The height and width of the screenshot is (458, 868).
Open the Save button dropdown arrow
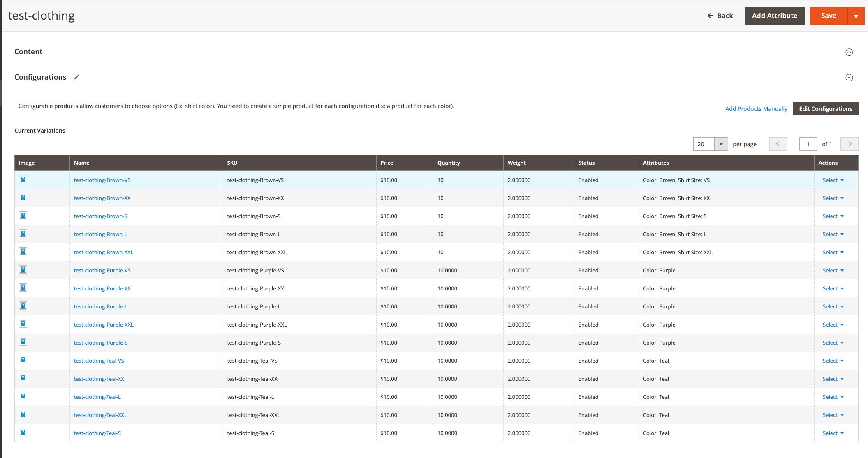point(856,15)
